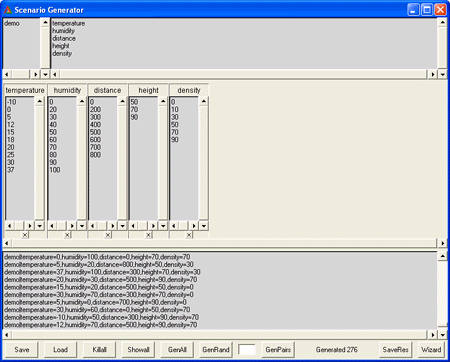Select value 100 in the humidity list
Screen dimensions: 450x362
(55, 170)
